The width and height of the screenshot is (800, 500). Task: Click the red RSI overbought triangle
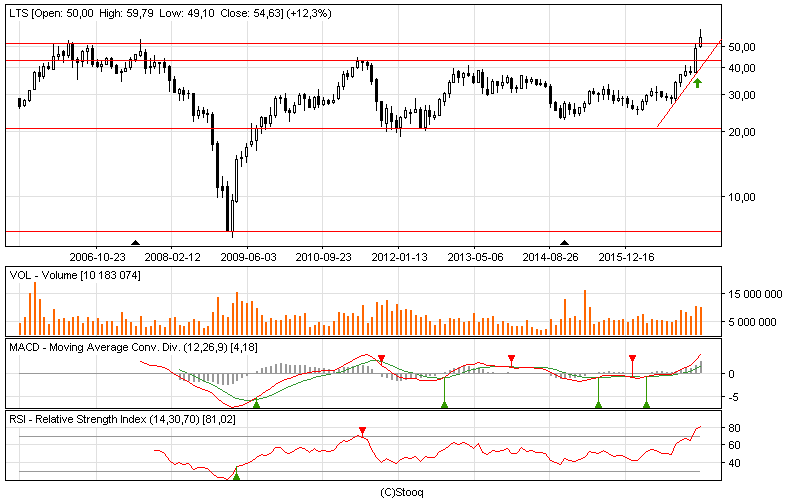point(362,431)
